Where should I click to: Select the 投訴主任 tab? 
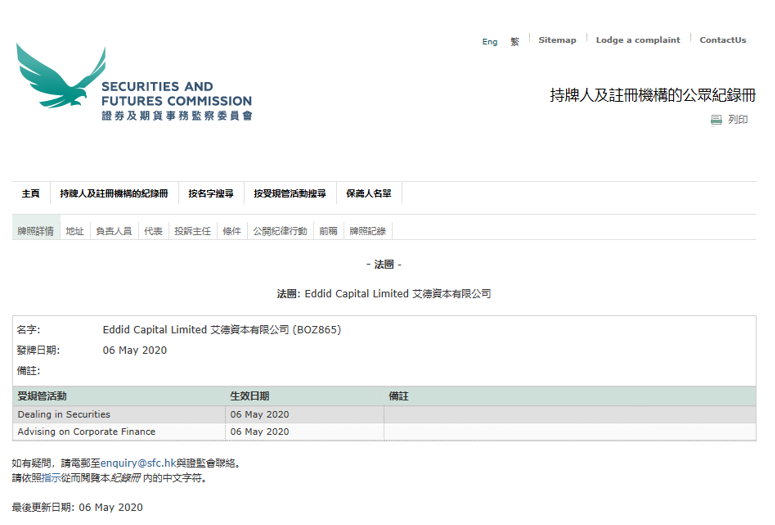point(193,231)
